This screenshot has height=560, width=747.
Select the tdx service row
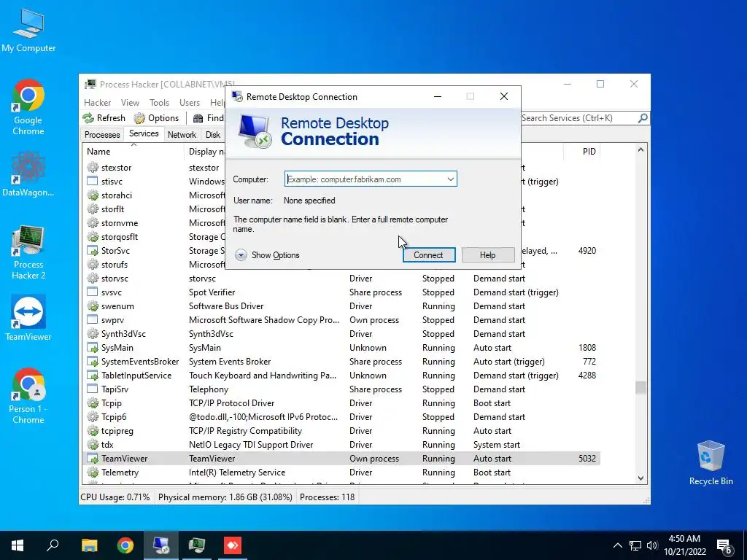[x=341, y=445]
